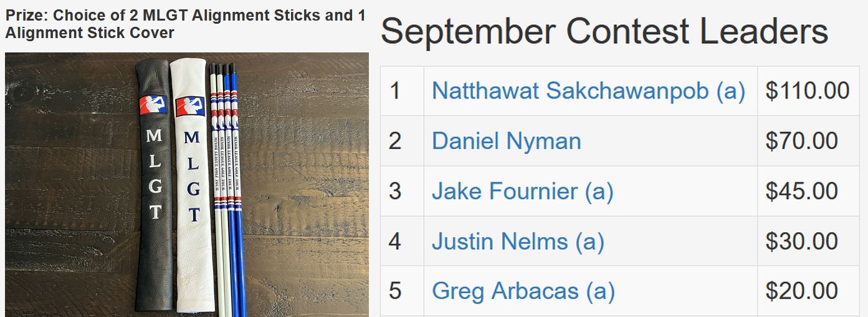Select the Jake Fournier (a) link

point(522,191)
